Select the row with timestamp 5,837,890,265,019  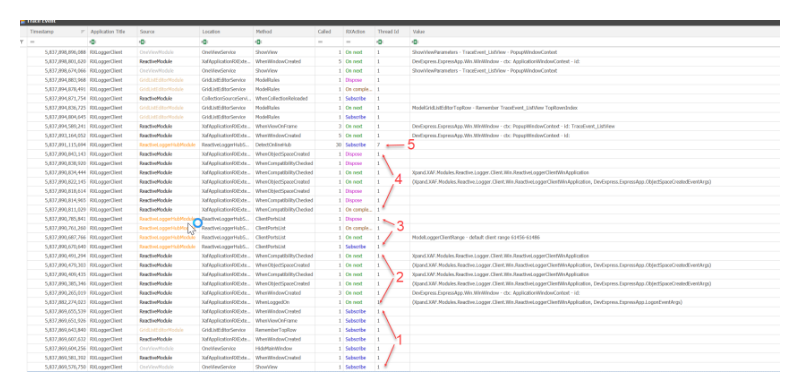[x=403, y=293]
